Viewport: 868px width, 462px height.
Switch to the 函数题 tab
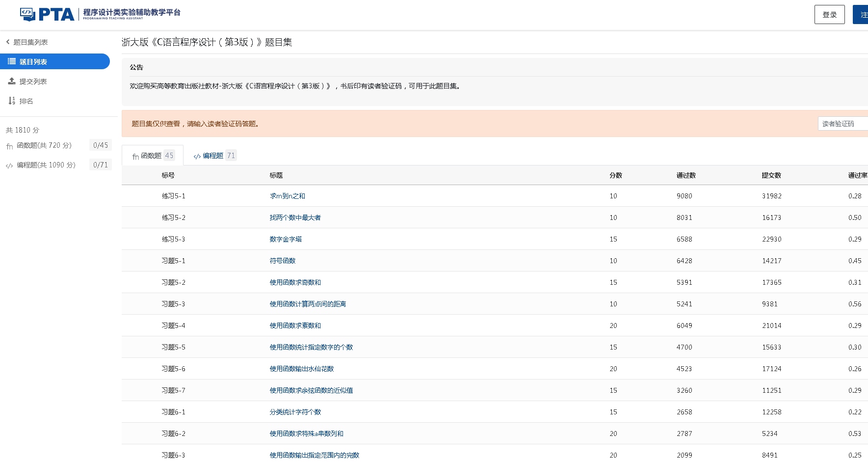152,155
